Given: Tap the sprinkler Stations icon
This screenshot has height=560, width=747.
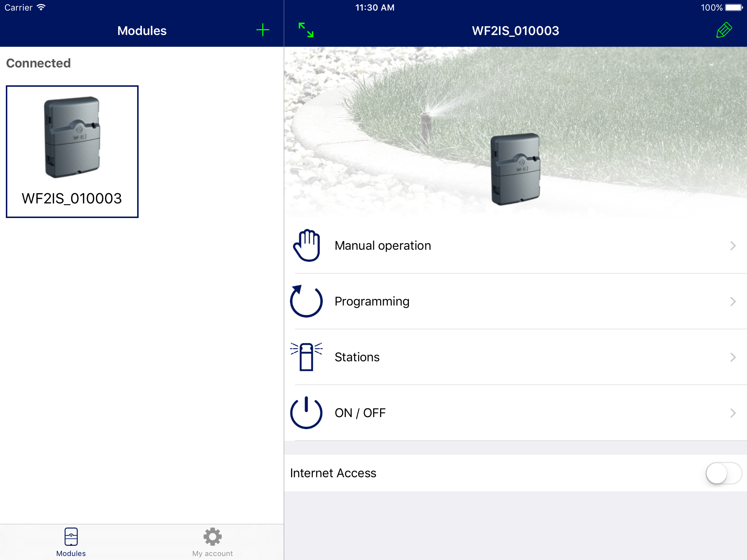Looking at the screenshot, I should click(306, 357).
